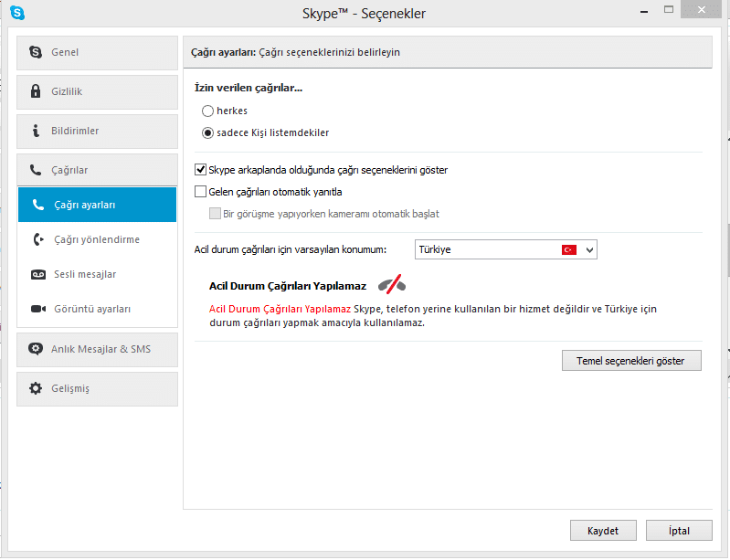Viewport: 730px width, 560px height.
Task: Open Sesli mesajlar settings
Action: pos(97,274)
